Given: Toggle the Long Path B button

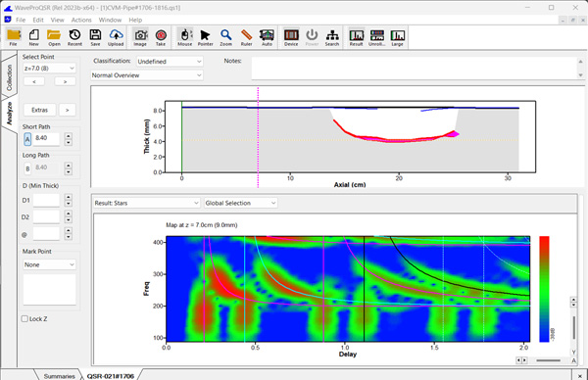Looking at the screenshot, I should coord(27,168).
